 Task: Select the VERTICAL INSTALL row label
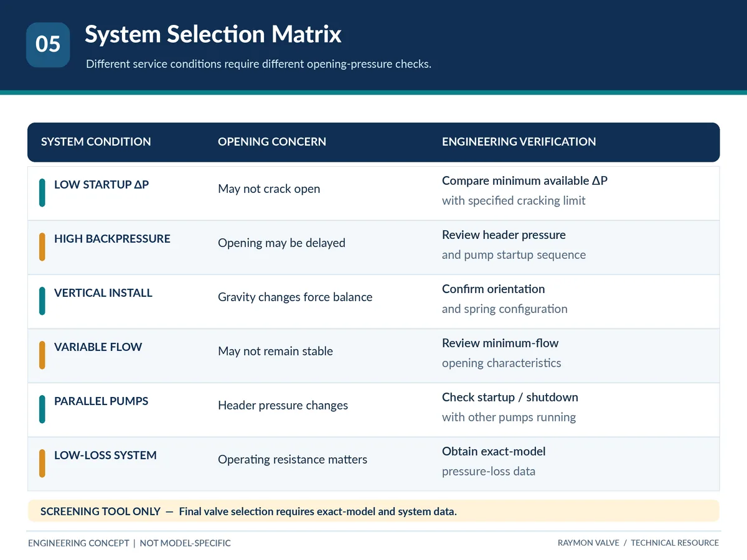tap(103, 293)
